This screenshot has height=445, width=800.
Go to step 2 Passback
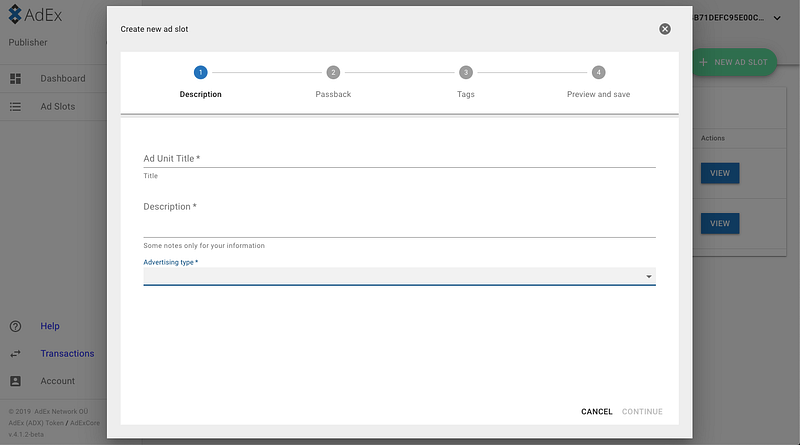[x=333, y=72]
